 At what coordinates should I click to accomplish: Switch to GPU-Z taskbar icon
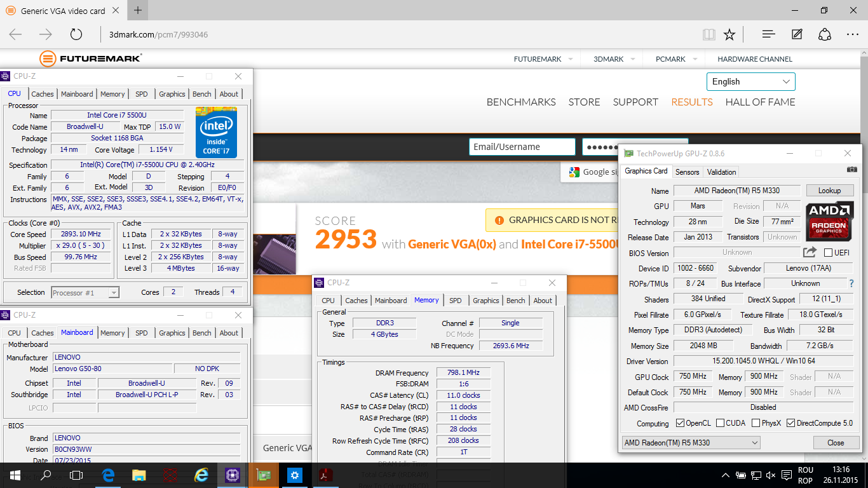tap(263, 475)
